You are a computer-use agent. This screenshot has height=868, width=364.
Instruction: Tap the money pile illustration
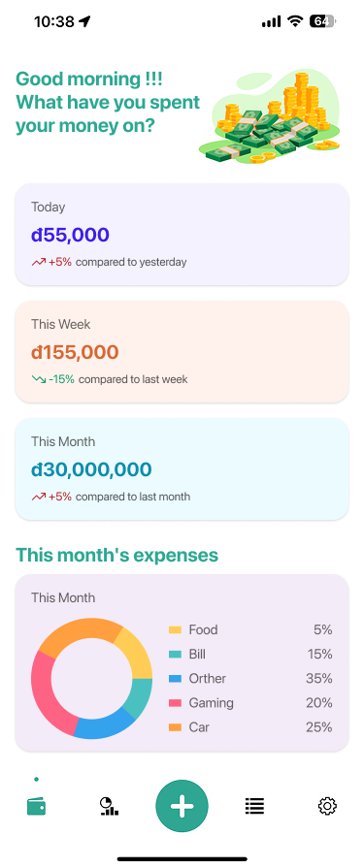pos(269,116)
